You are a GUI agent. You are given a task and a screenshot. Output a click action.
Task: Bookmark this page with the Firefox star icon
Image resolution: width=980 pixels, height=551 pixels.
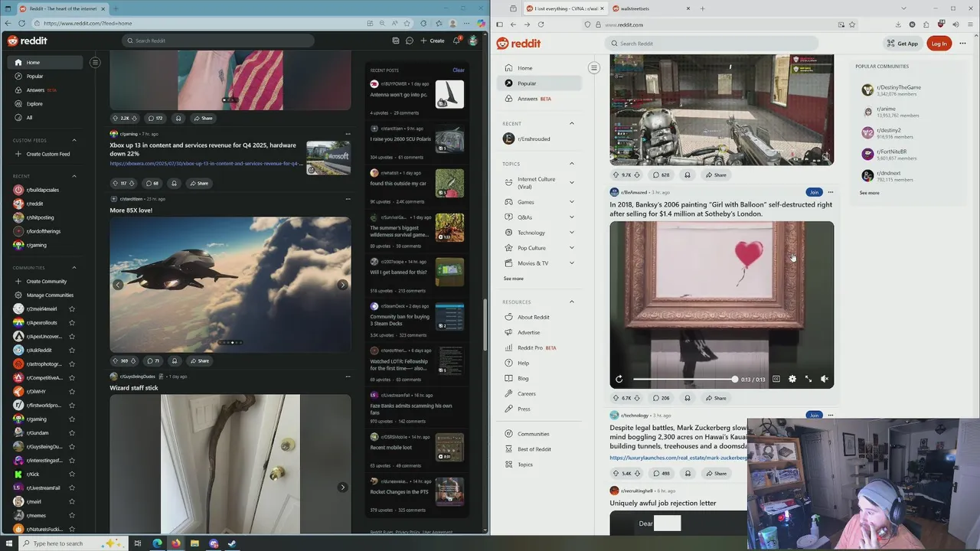pos(852,24)
